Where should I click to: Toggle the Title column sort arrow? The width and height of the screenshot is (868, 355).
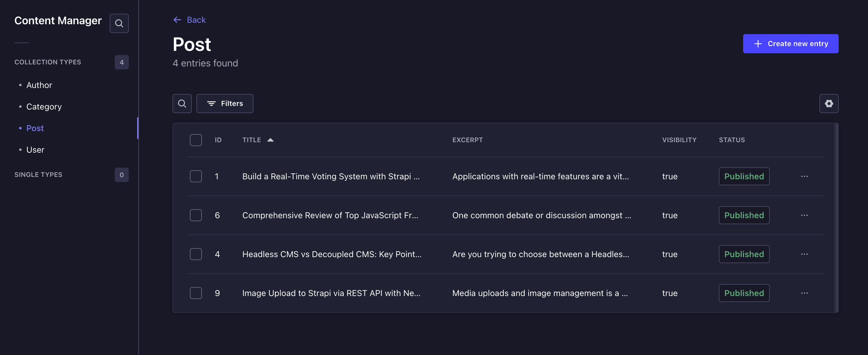[x=270, y=140]
